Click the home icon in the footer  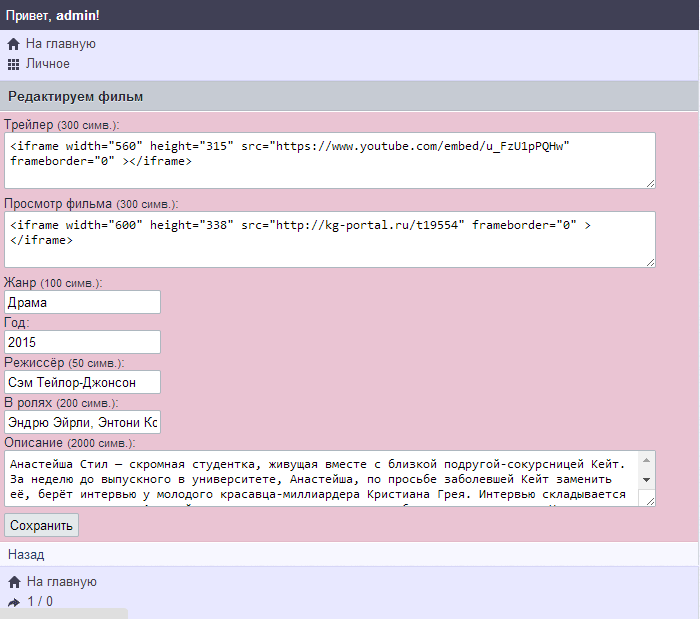[x=13, y=582]
